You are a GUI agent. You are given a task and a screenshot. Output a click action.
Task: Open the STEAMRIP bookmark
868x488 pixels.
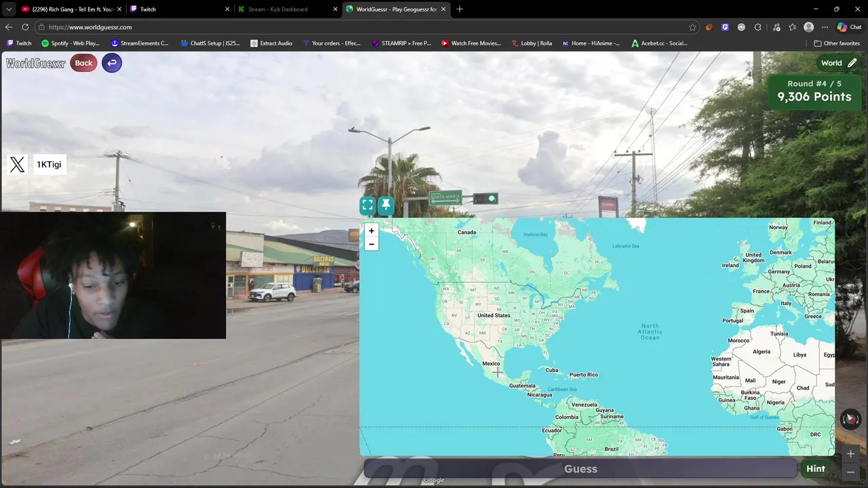point(401,43)
